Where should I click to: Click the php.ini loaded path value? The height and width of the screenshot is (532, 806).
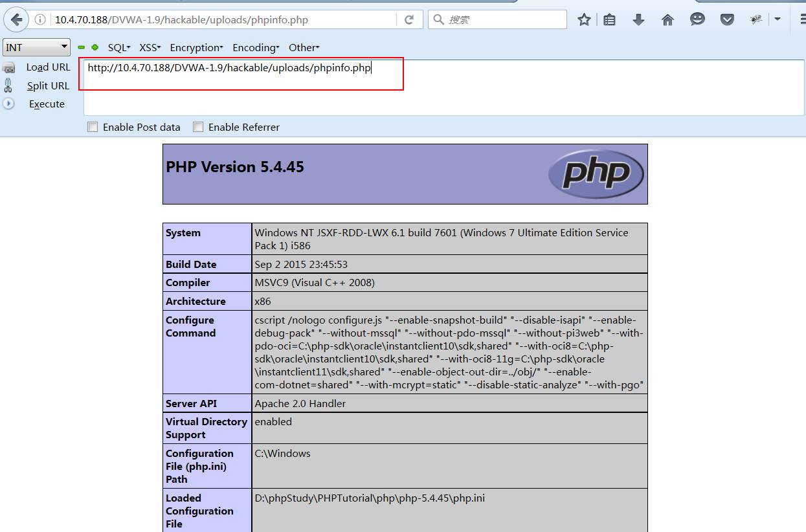pos(370,498)
